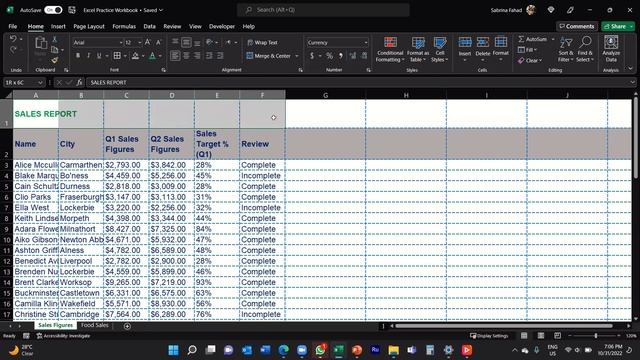Viewport: 640px width, 360px height.
Task: Toggle Underline formatting
Action: pos(99,56)
